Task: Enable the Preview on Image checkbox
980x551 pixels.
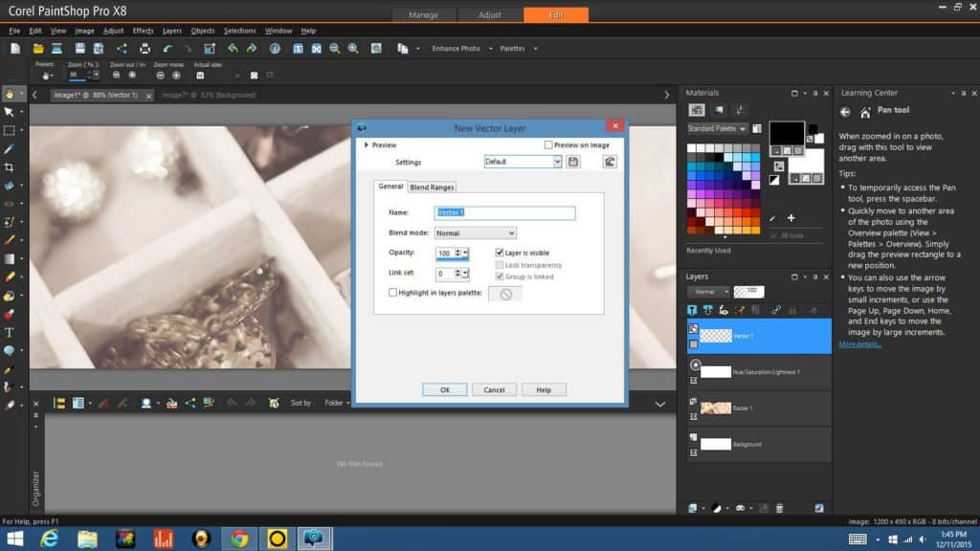Action: click(548, 145)
